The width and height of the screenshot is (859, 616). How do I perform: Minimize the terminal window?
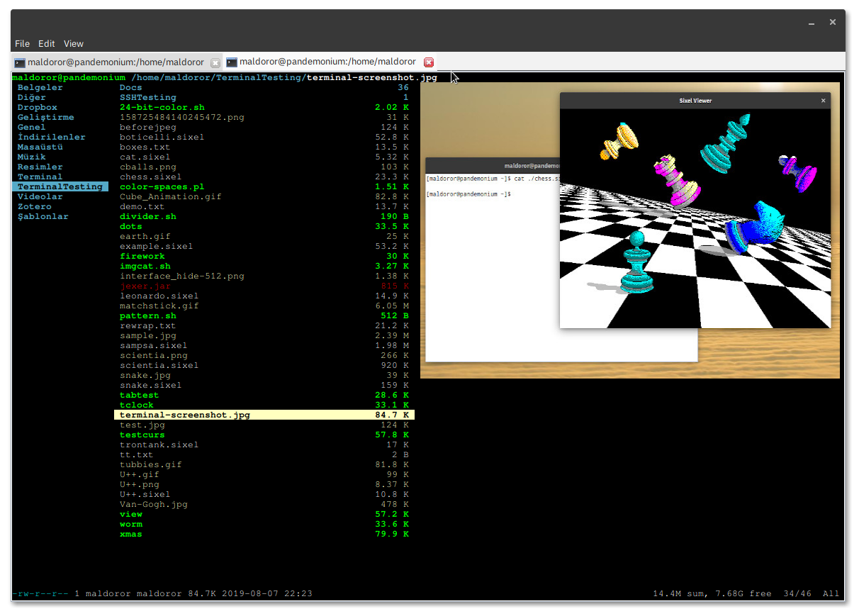click(812, 23)
